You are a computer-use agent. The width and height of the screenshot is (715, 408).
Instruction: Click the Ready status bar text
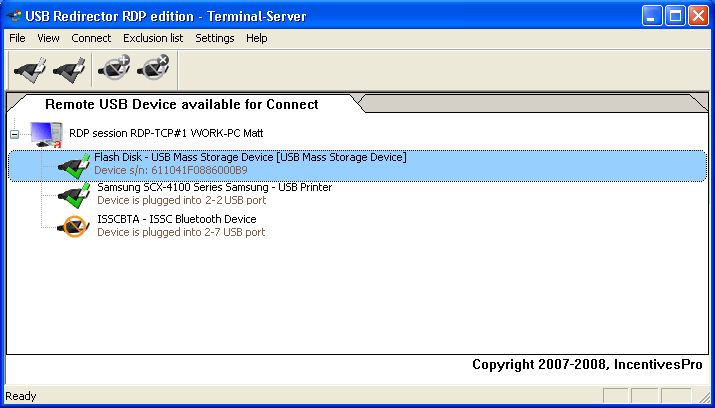21,396
